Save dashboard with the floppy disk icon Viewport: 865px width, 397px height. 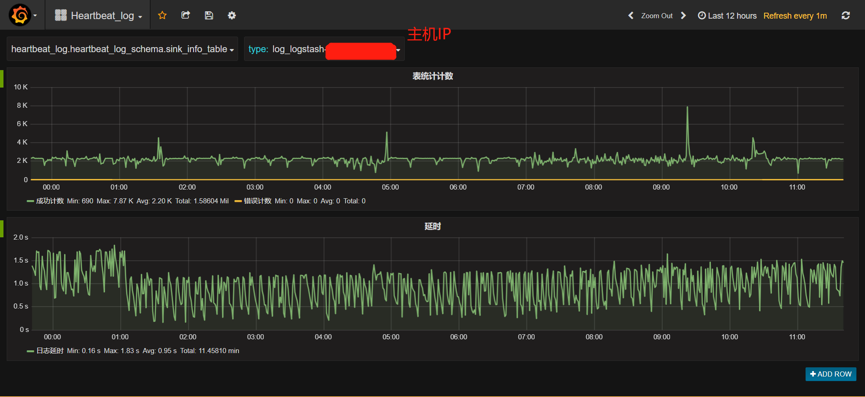[209, 15]
